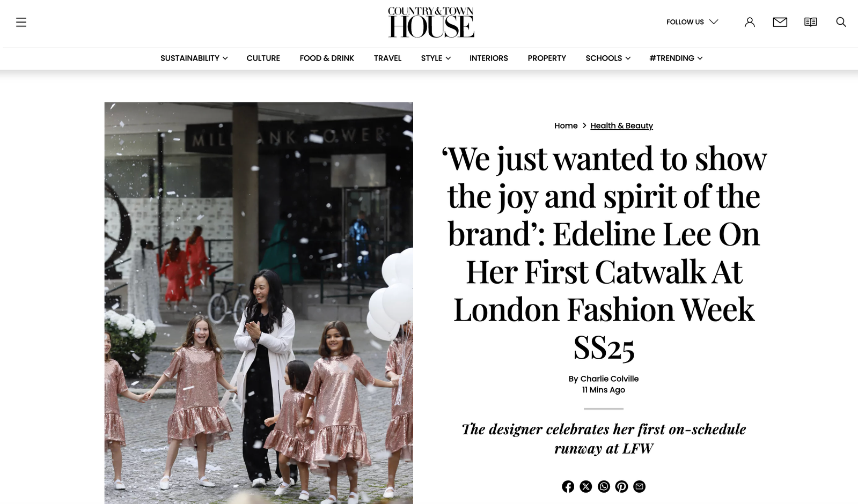The image size is (858, 504).
Task: Share article on X
Action: point(586,486)
